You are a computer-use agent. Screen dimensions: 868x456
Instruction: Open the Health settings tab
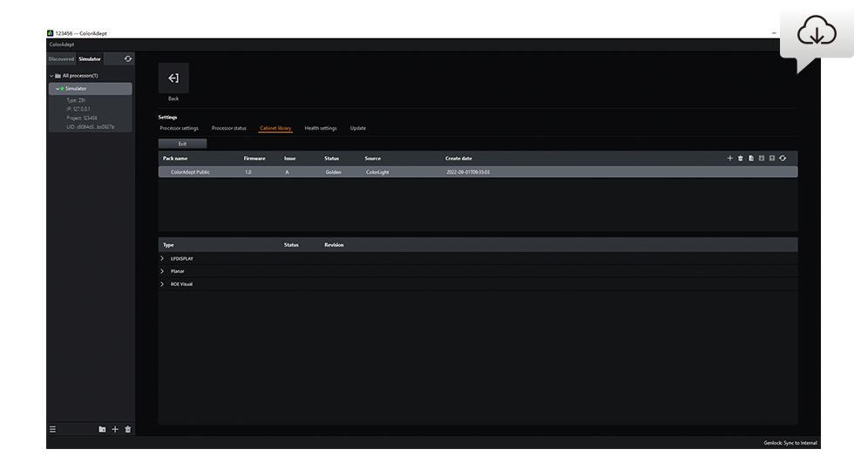tap(321, 128)
